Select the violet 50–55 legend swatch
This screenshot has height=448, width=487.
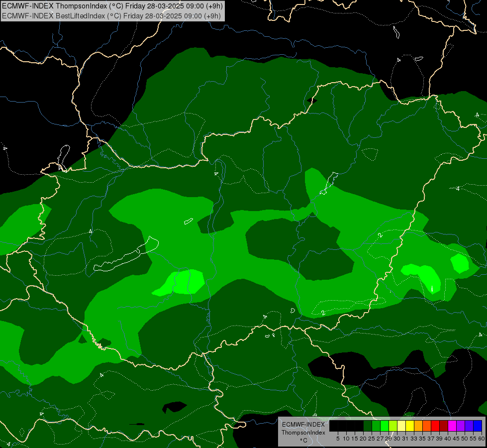tap(469, 426)
